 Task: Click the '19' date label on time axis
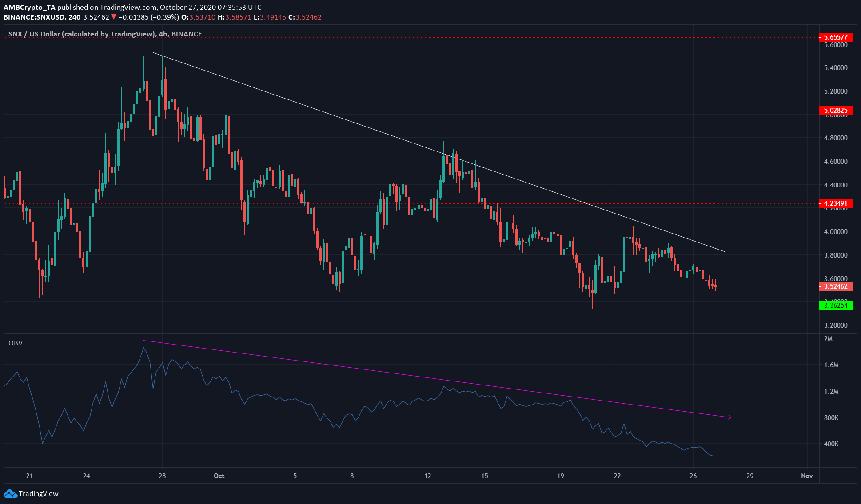[560, 476]
